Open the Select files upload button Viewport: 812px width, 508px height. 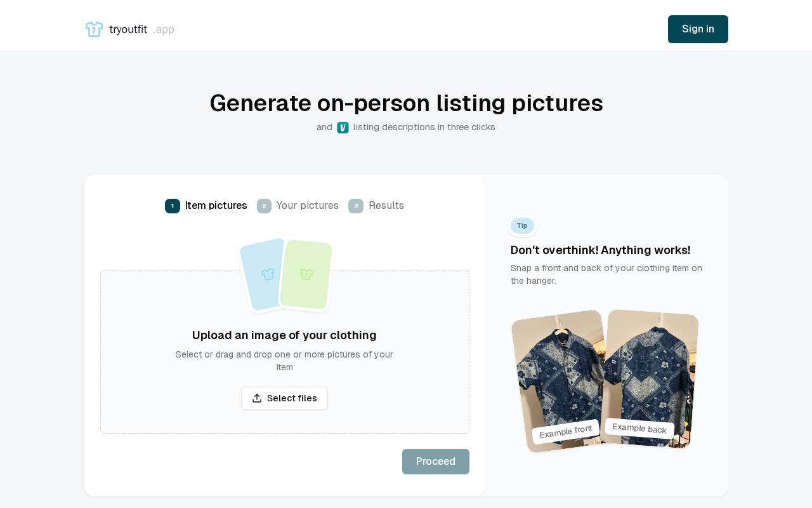click(284, 398)
